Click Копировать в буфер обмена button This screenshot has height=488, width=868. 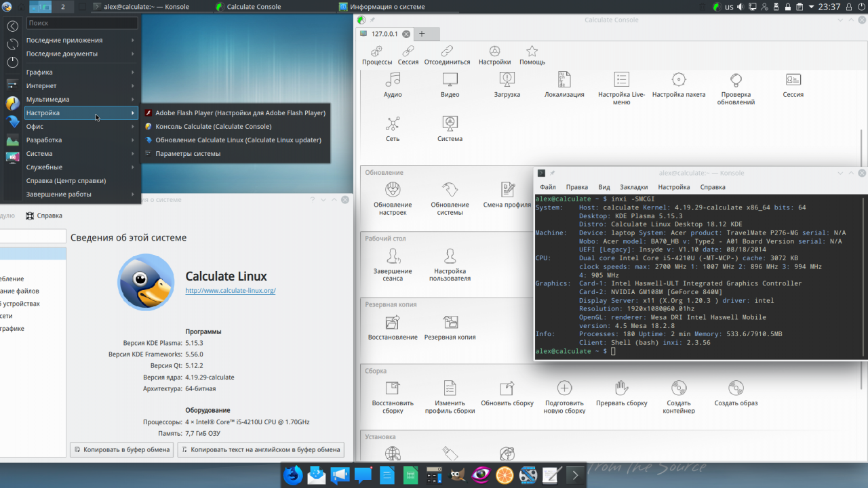tap(122, 449)
